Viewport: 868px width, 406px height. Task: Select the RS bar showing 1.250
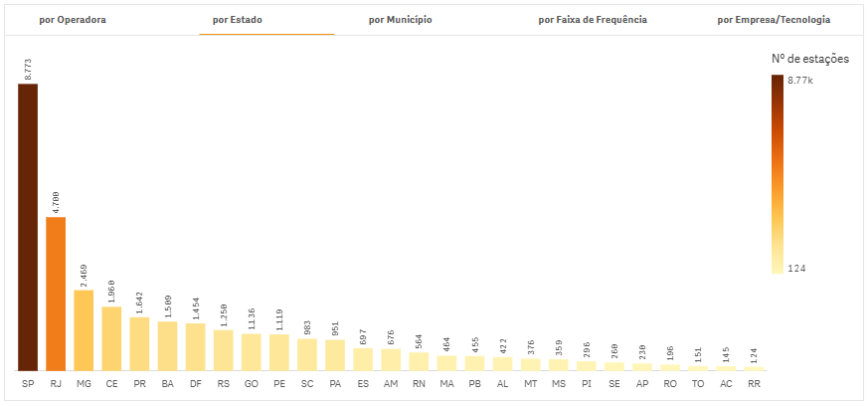[224, 350]
